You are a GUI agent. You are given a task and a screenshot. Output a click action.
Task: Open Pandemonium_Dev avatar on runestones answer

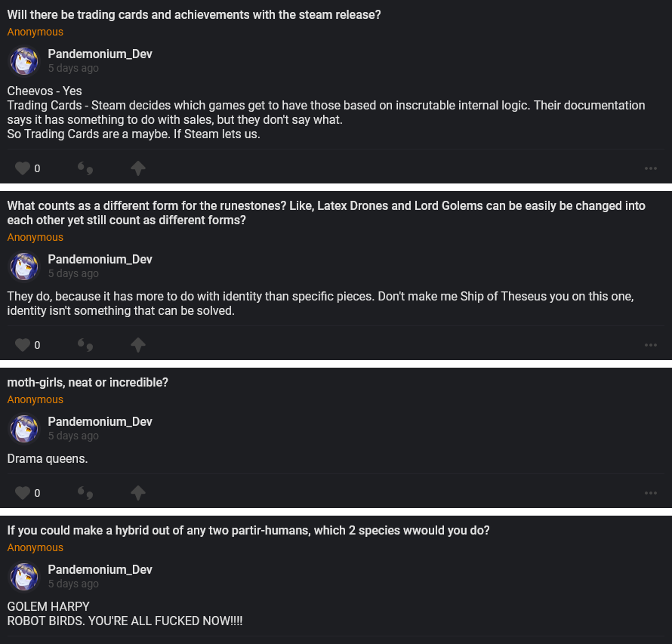click(x=24, y=267)
